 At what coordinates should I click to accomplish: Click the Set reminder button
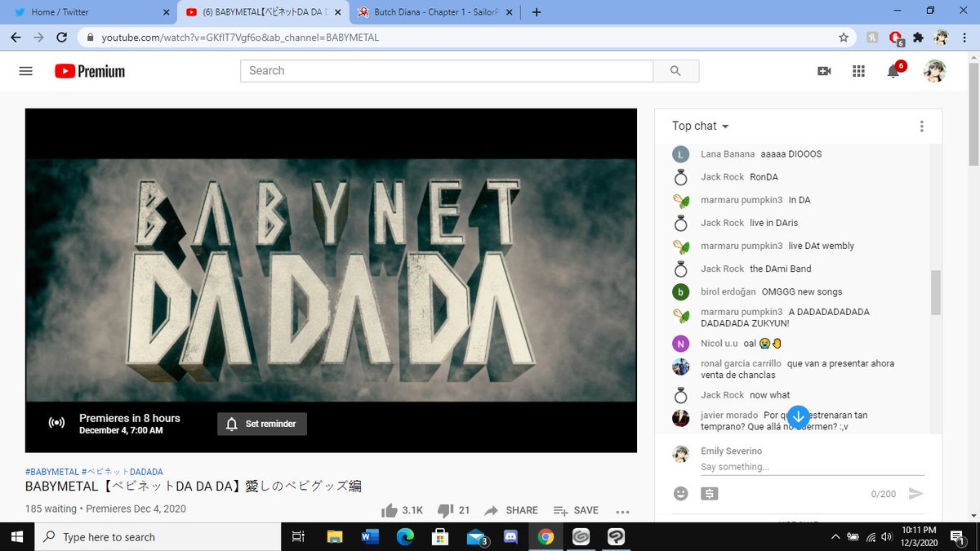coord(262,424)
